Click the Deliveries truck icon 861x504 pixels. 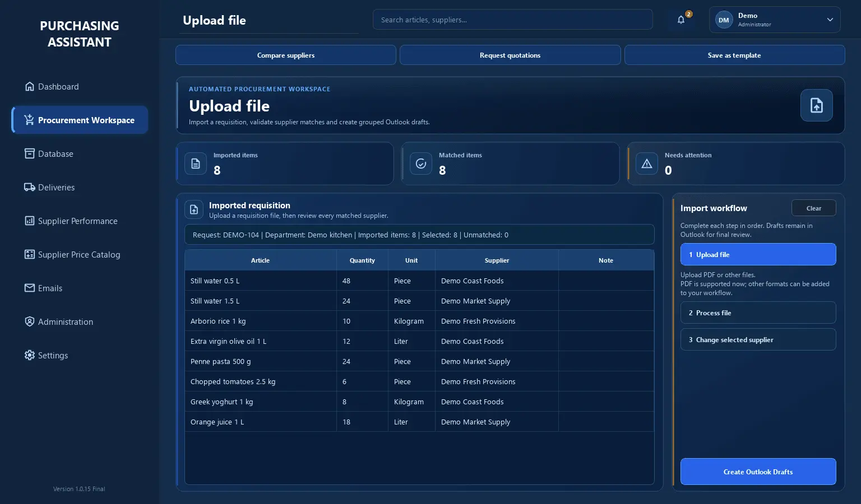(30, 187)
